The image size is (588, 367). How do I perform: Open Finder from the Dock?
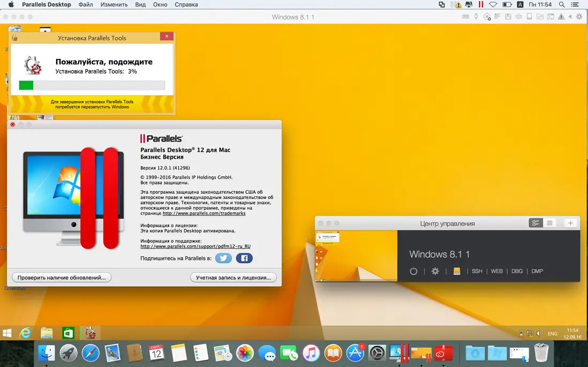(x=47, y=353)
